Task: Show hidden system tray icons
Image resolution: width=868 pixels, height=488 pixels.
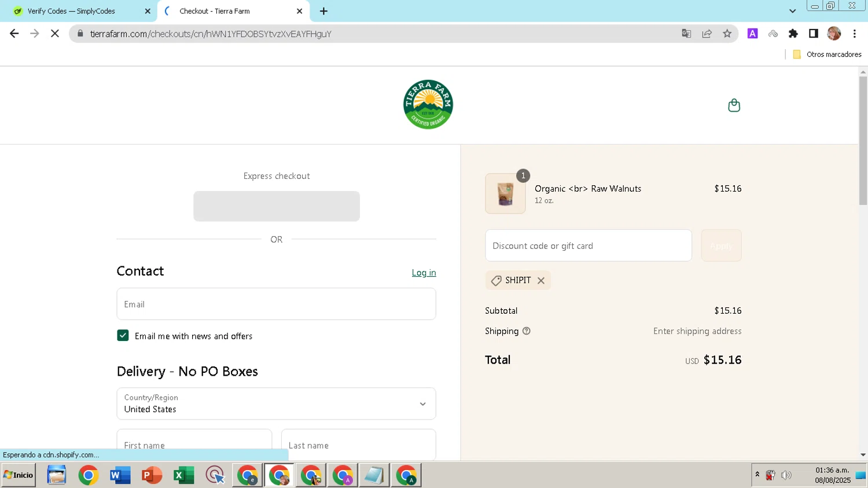Action: tap(757, 475)
